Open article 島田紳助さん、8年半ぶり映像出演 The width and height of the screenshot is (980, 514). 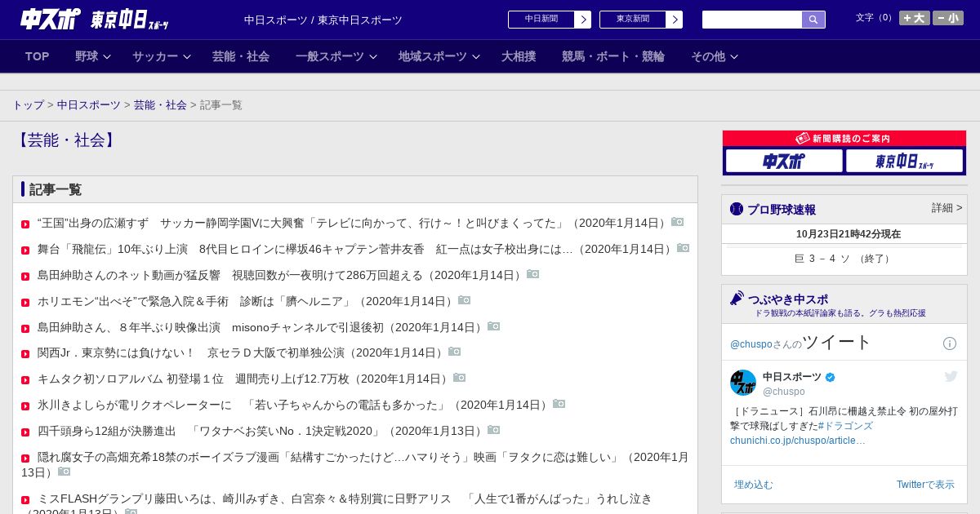pos(261,327)
